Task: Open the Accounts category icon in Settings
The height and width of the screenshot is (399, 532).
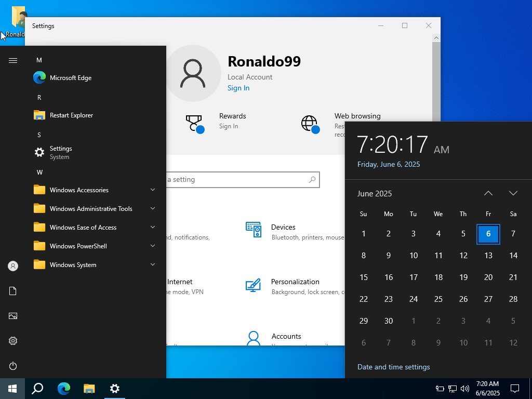Action: click(254, 338)
